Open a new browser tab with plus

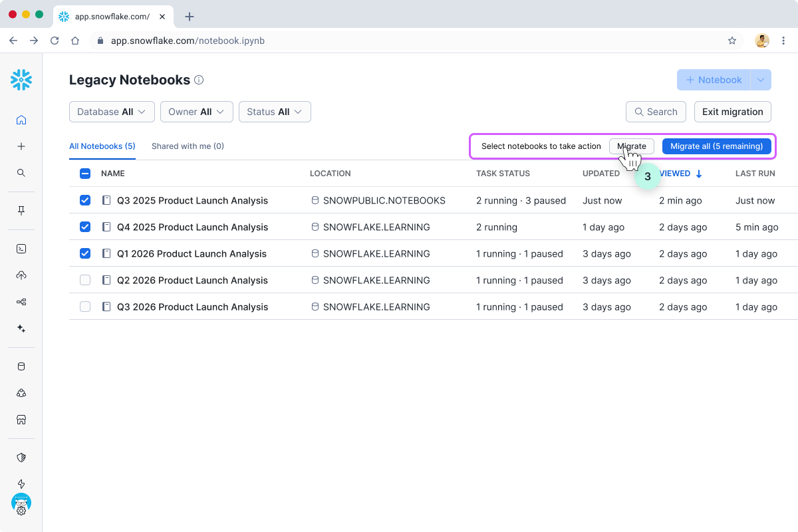click(x=190, y=17)
